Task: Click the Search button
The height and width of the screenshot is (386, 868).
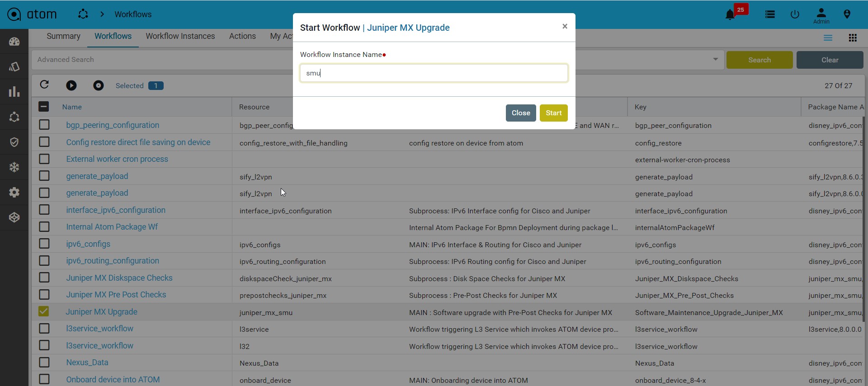Action: pyautogui.click(x=759, y=60)
